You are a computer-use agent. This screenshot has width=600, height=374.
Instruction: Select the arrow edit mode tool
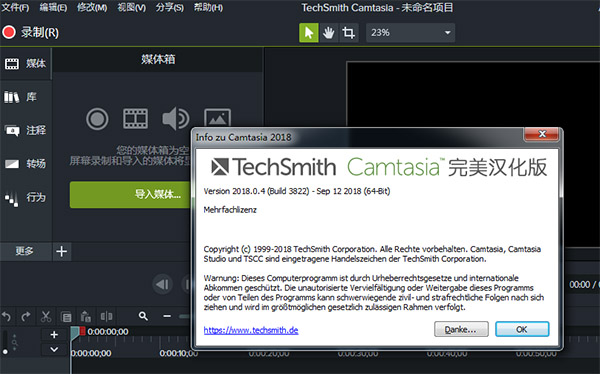309,33
